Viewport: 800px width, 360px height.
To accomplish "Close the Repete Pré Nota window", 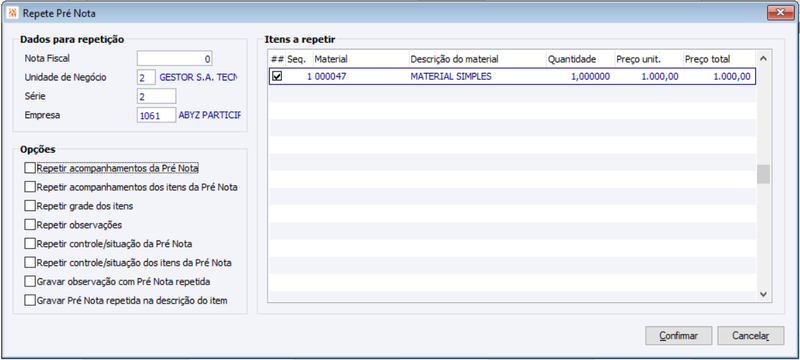I will point(780,13).
